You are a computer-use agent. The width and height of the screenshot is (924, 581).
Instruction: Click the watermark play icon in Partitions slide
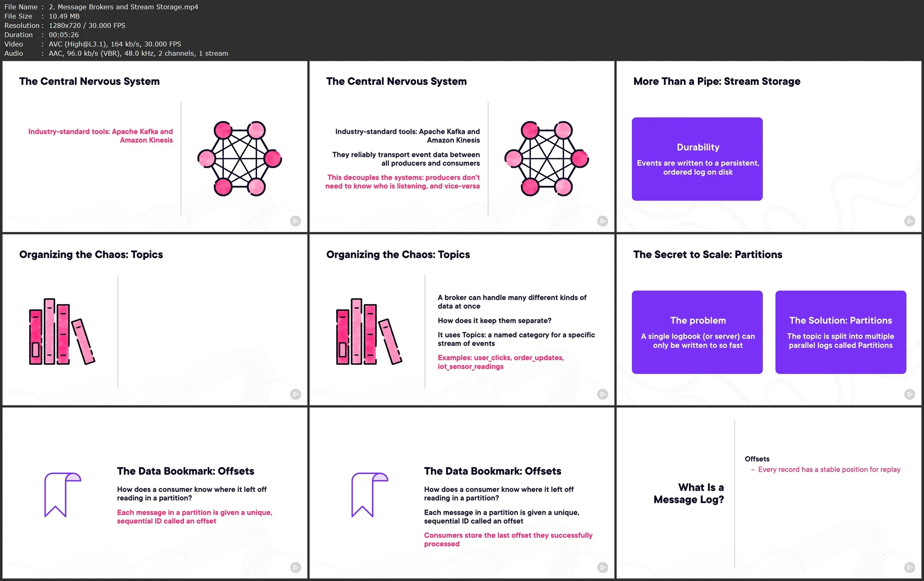click(909, 394)
